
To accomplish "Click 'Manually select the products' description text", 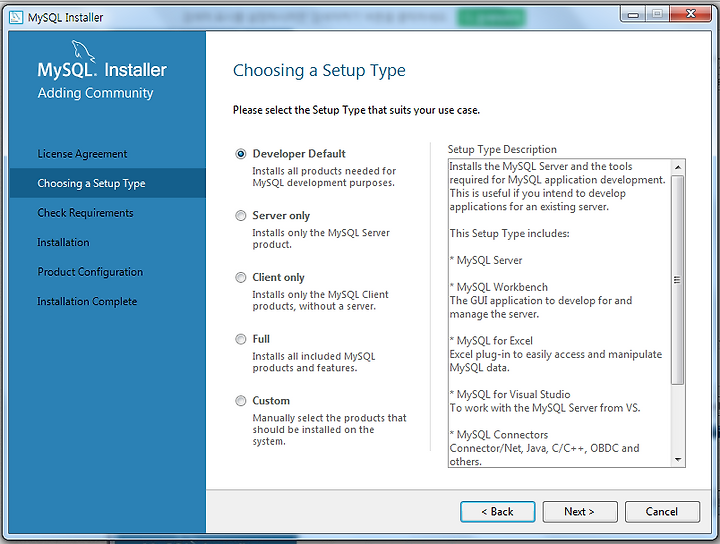I will [329, 430].
